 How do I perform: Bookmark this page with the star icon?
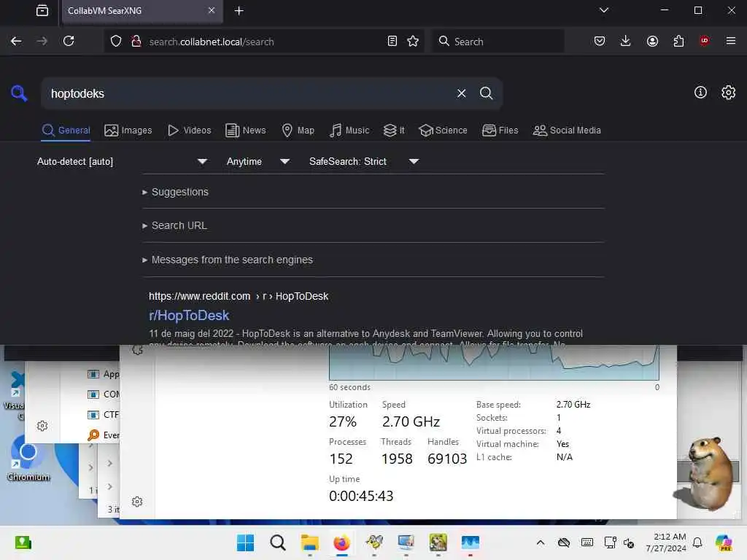tap(413, 42)
